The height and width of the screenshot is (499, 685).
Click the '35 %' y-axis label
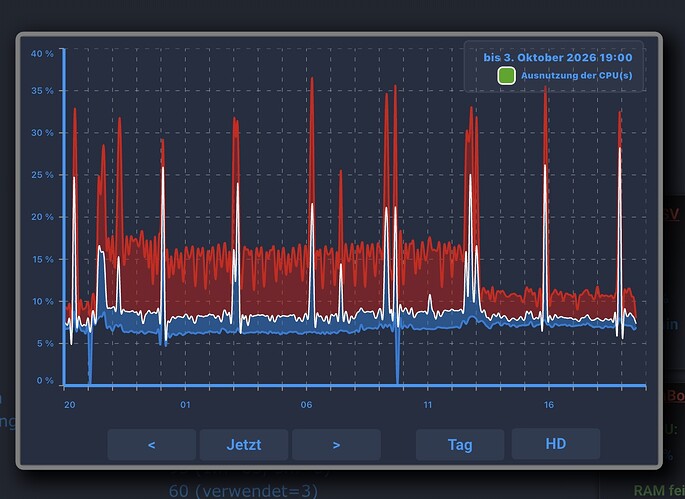pyautogui.click(x=42, y=91)
